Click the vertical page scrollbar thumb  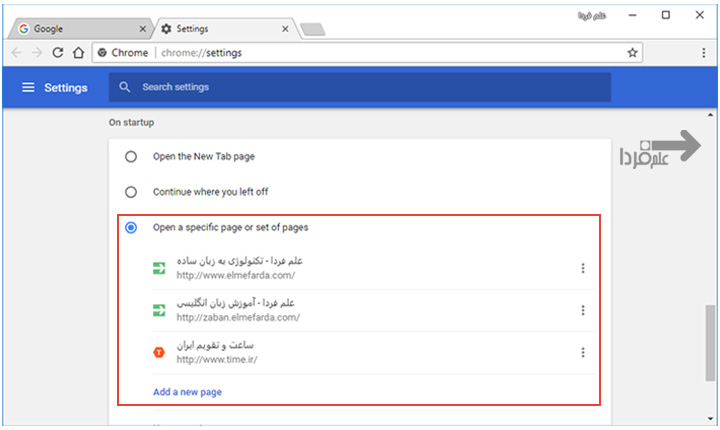click(710, 340)
